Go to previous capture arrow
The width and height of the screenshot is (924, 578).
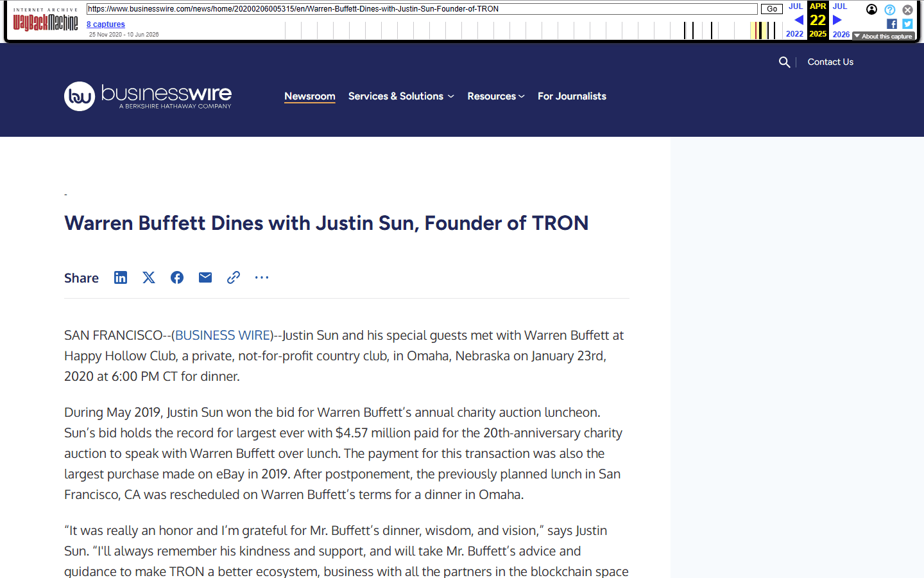pyautogui.click(x=799, y=20)
